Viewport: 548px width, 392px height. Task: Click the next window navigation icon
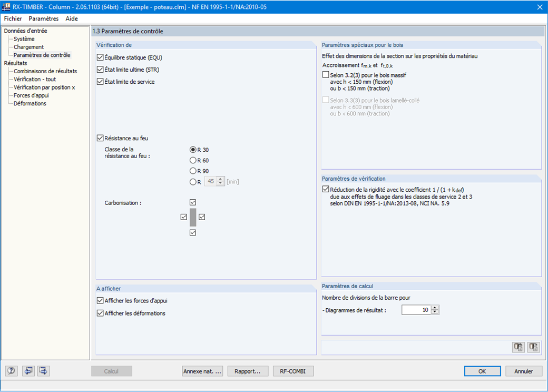tap(43, 371)
